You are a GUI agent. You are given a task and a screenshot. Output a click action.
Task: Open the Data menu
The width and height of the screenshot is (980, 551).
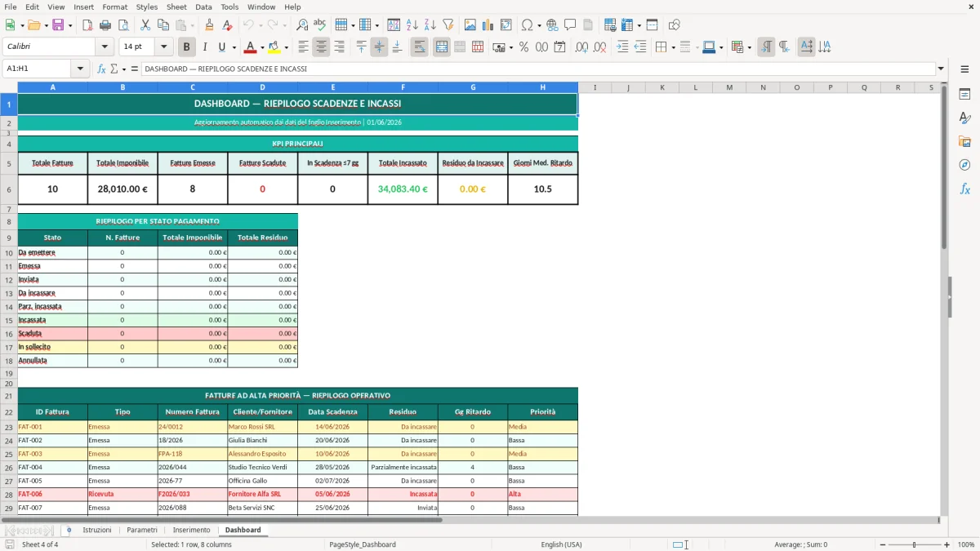[x=203, y=7]
